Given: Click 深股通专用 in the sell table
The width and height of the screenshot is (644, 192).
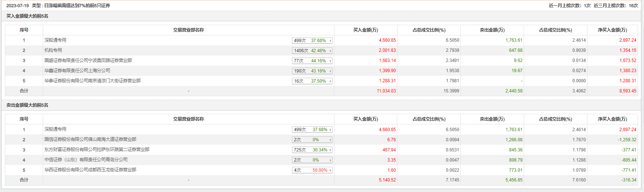Looking at the screenshot, I should pyautogui.click(x=55, y=129).
